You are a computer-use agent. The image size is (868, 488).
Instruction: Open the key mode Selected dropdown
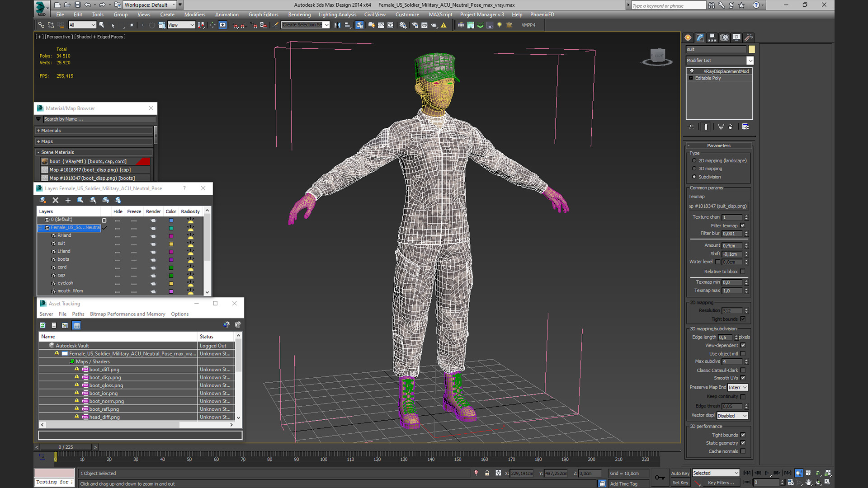tap(716, 473)
